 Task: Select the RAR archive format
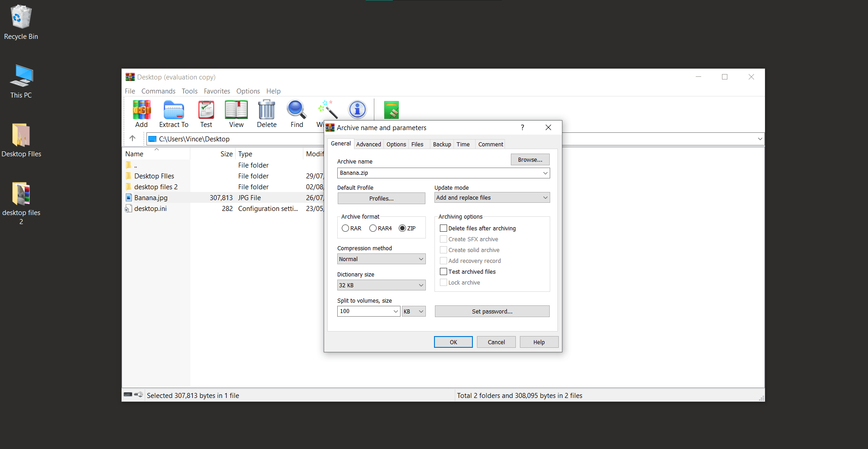(x=345, y=228)
